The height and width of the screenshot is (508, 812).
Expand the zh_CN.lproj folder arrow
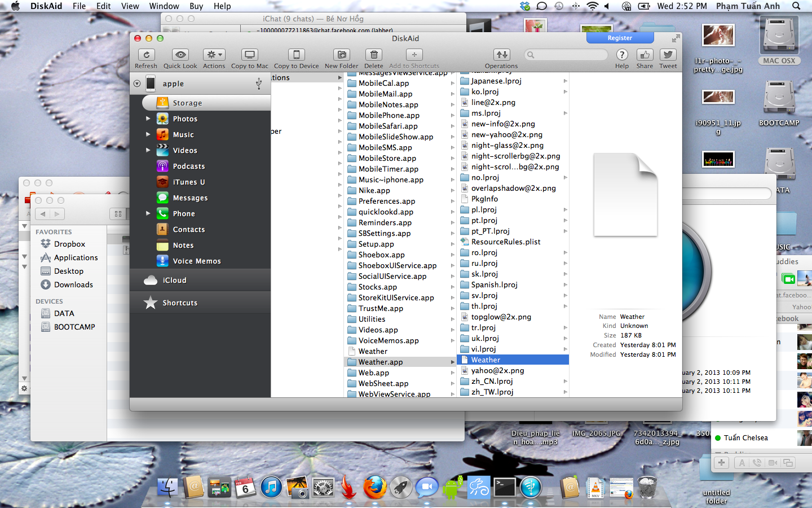(x=565, y=381)
